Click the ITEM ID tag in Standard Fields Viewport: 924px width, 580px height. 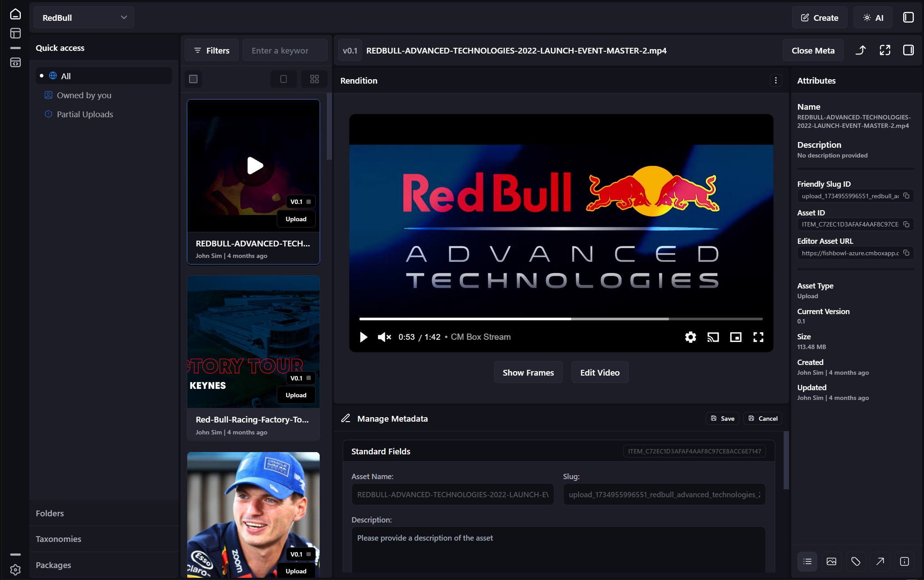[x=695, y=451]
